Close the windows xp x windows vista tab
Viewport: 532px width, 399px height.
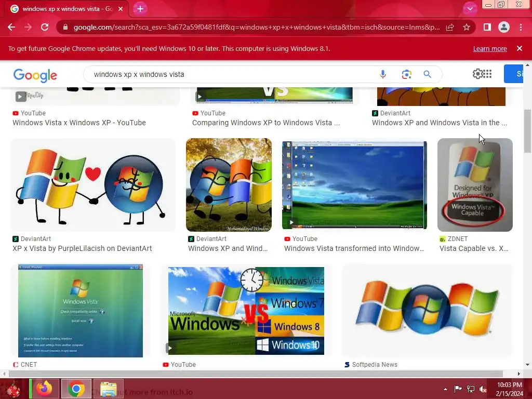[x=121, y=9]
